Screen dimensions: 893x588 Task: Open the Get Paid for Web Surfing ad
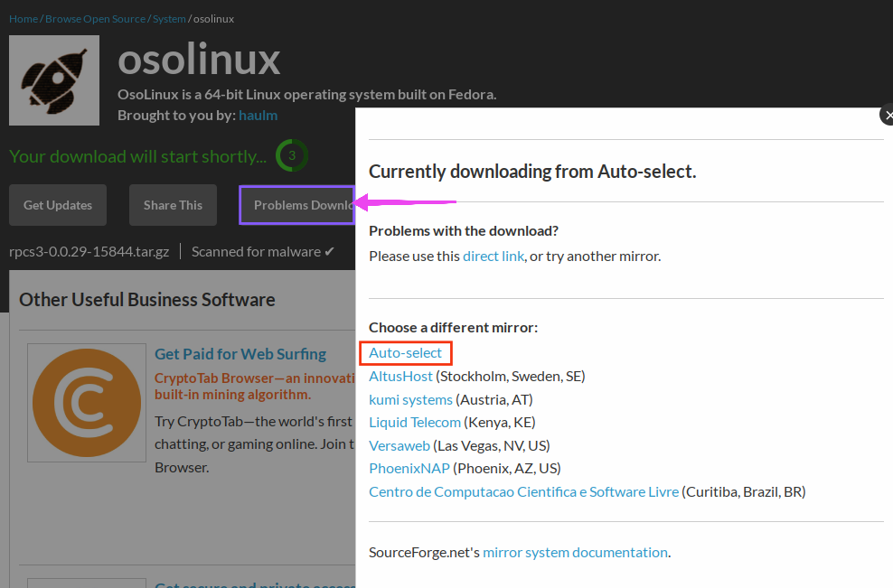240,354
